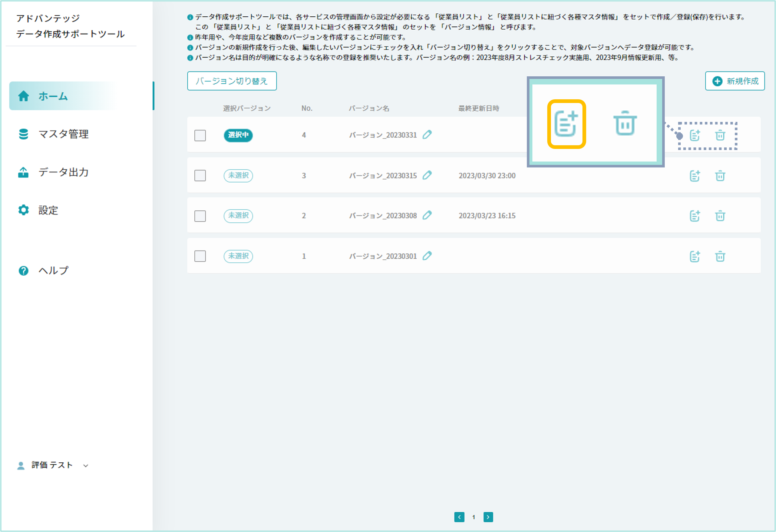Copy バージョン_20230331 with duplicate icon

click(695, 136)
